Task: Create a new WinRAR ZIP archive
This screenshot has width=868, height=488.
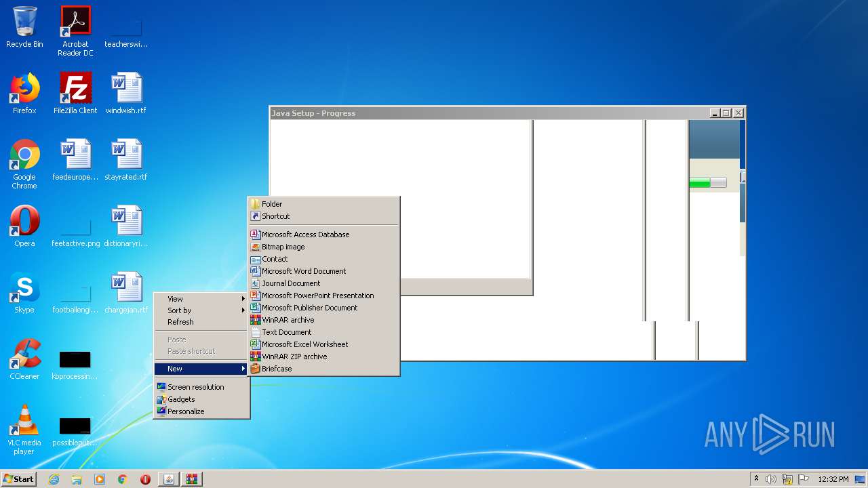Action: pos(323,357)
